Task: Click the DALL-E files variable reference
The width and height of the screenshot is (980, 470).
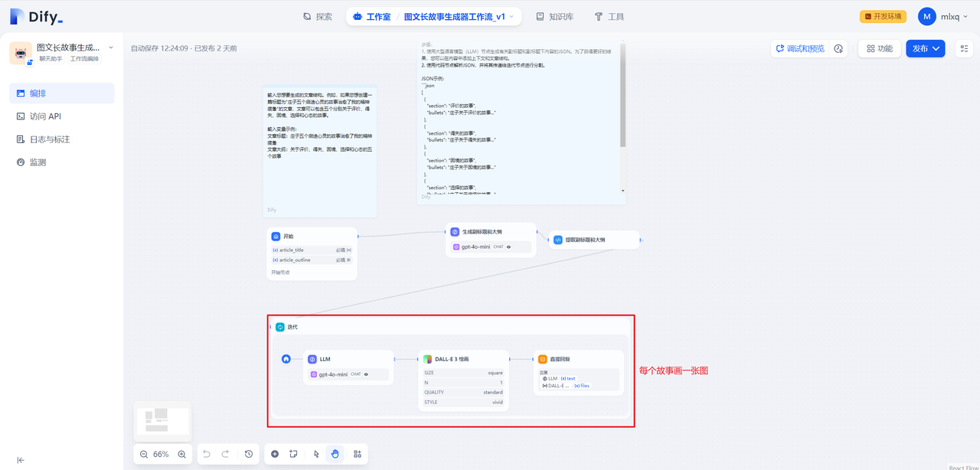Action: coord(566,385)
